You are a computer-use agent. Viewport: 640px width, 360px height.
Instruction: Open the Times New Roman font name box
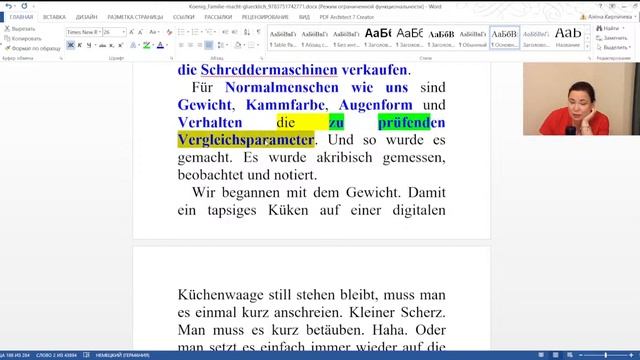84,32
